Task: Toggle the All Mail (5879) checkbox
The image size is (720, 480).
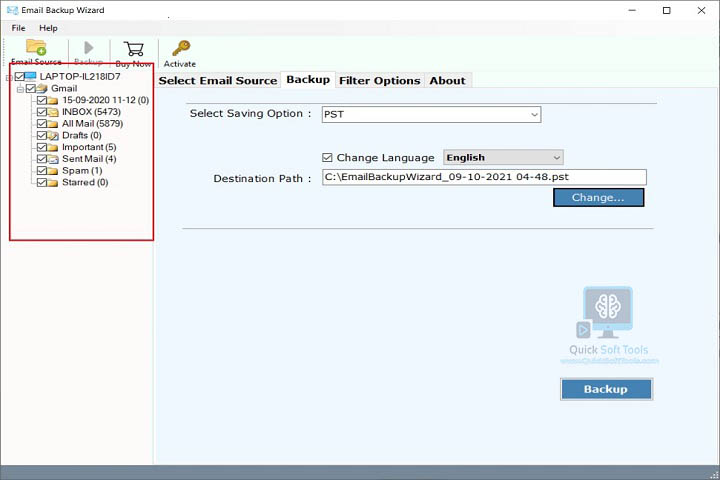Action: [42, 124]
